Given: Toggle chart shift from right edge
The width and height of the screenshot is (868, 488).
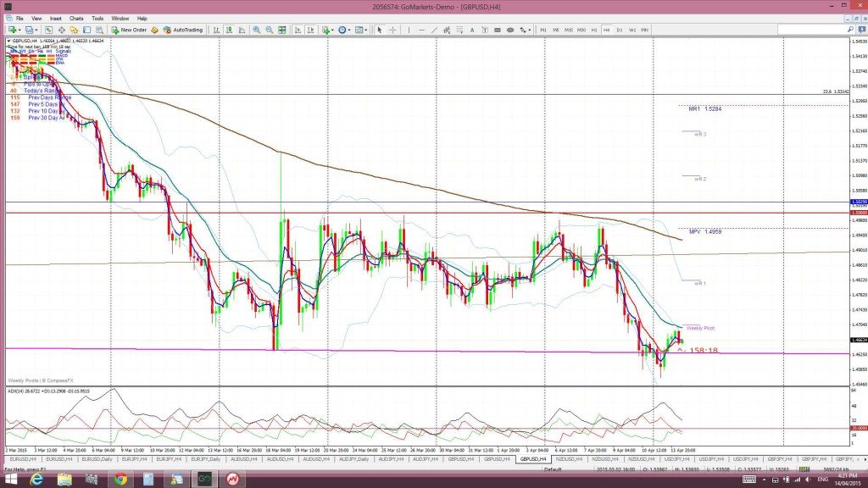Looking at the screenshot, I should click(310, 30).
